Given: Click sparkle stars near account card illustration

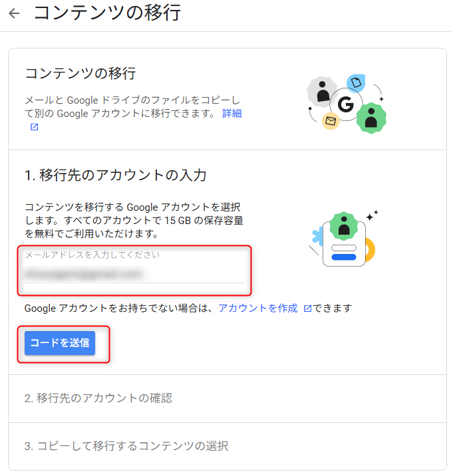Looking at the screenshot, I should coord(372,215).
